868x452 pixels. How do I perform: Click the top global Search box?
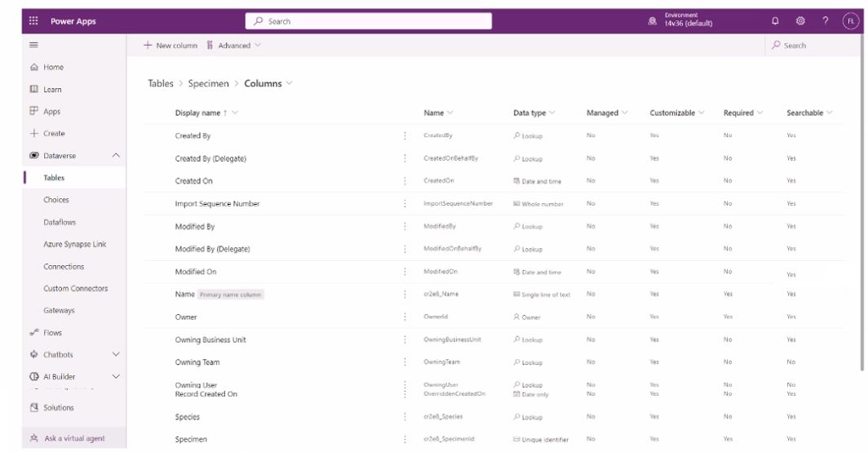pos(369,21)
